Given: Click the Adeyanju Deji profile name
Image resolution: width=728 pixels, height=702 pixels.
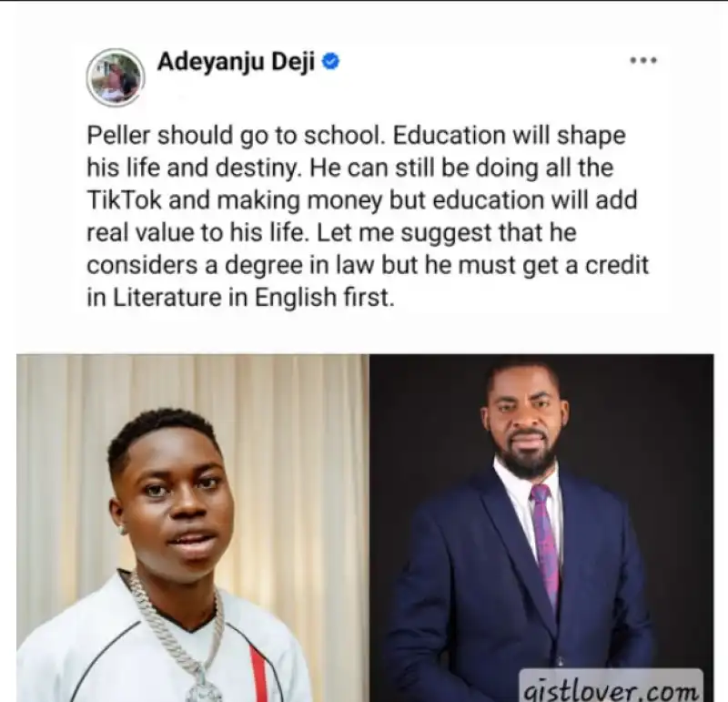Looking at the screenshot, I should pyautogui.click(x=236, y=62).
